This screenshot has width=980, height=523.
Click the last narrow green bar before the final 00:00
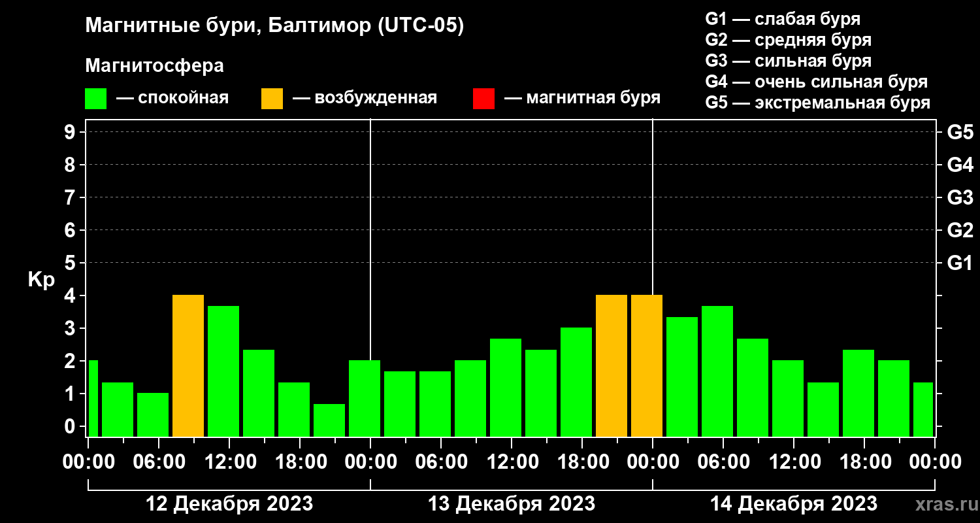pos(923,409)
